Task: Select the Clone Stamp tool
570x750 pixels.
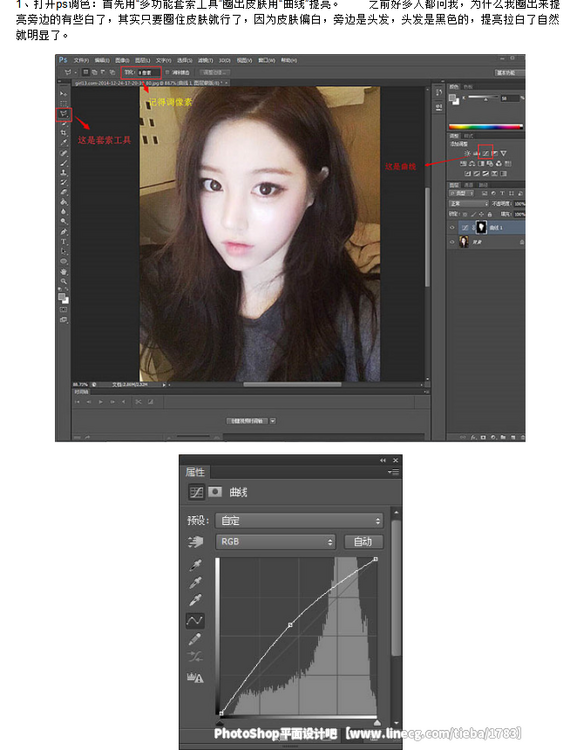Action: coord(63,172)
